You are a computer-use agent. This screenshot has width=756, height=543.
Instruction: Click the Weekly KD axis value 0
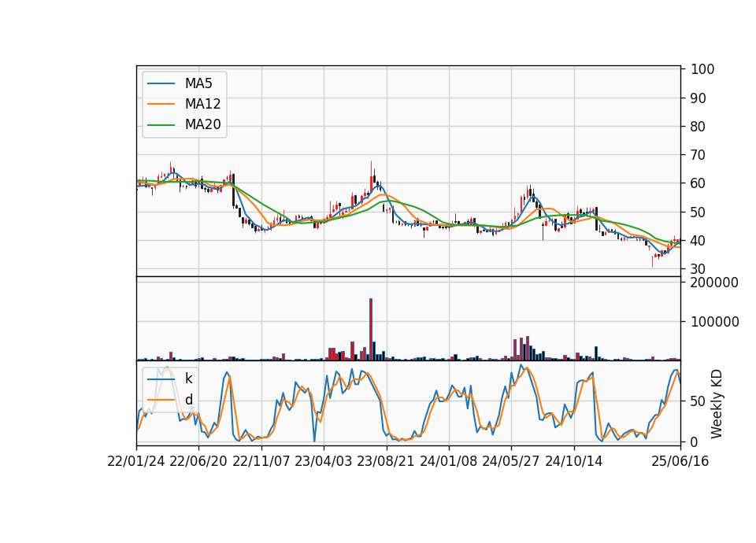coord(695,441)
